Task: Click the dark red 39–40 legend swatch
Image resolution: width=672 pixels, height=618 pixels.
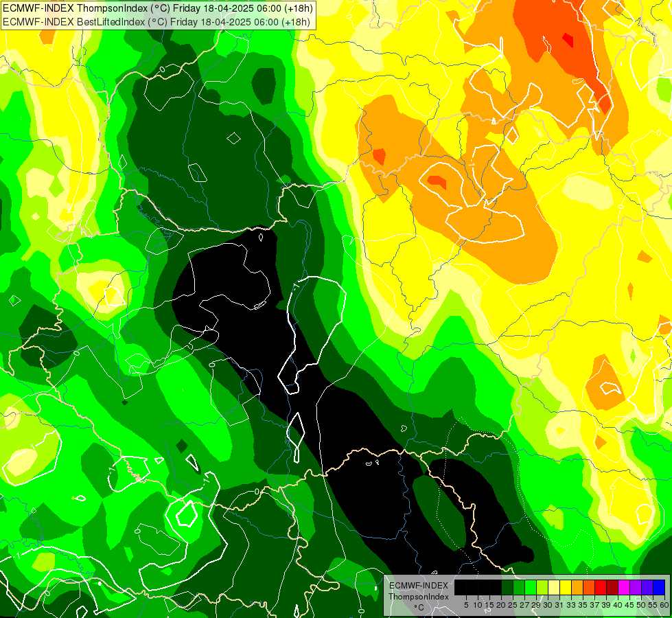Action: point(612,587)
